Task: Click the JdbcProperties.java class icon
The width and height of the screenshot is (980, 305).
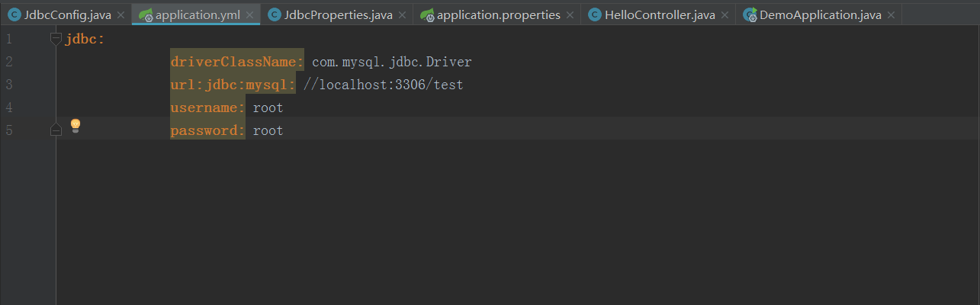Action: click(275, 15)
